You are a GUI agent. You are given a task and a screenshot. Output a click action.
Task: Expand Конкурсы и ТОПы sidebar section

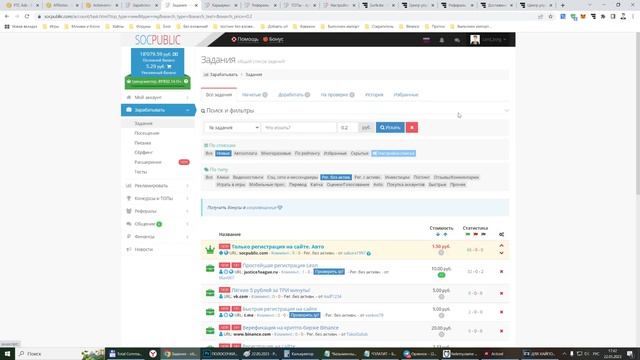click(158, 198)
